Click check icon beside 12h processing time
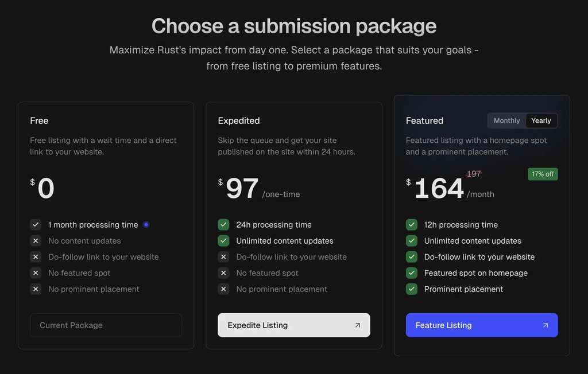The width and height of the screenshot is (588, 374). click(x=411, y=225)
